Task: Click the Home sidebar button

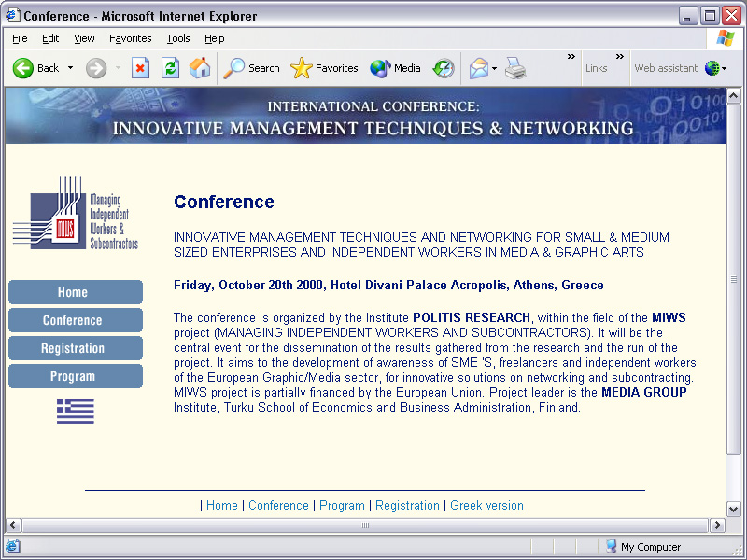Action: coord(76,292)
